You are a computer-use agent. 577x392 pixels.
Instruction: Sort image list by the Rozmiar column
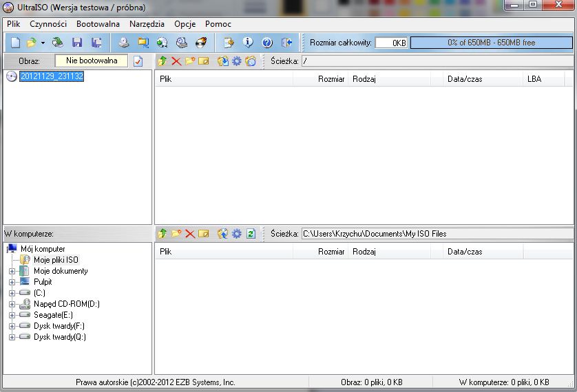tap(320, 79)
